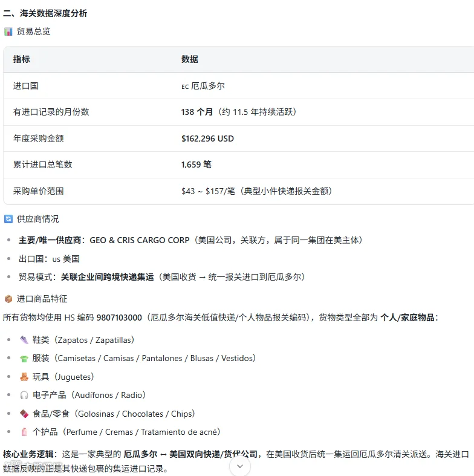Click the GEO & CRIS CARGO CORP supplier name
Screen dimensions: 474x476
(140, 240)
